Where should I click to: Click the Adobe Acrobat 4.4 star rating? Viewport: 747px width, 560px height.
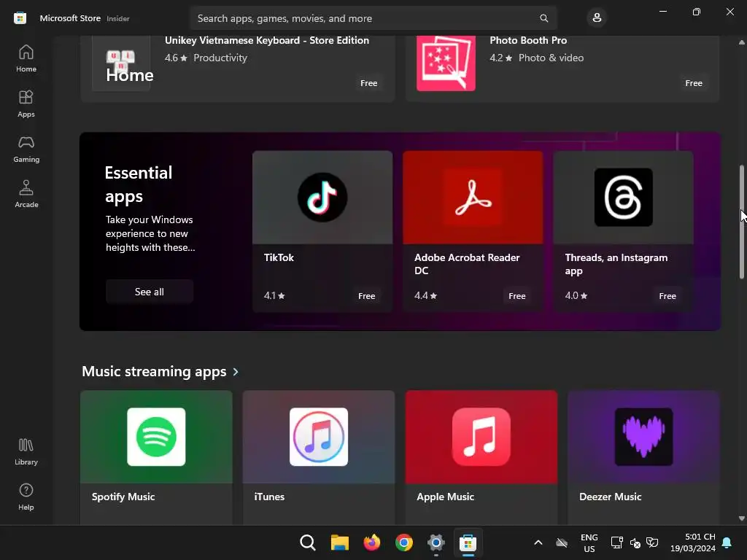[x=425, y=296]
